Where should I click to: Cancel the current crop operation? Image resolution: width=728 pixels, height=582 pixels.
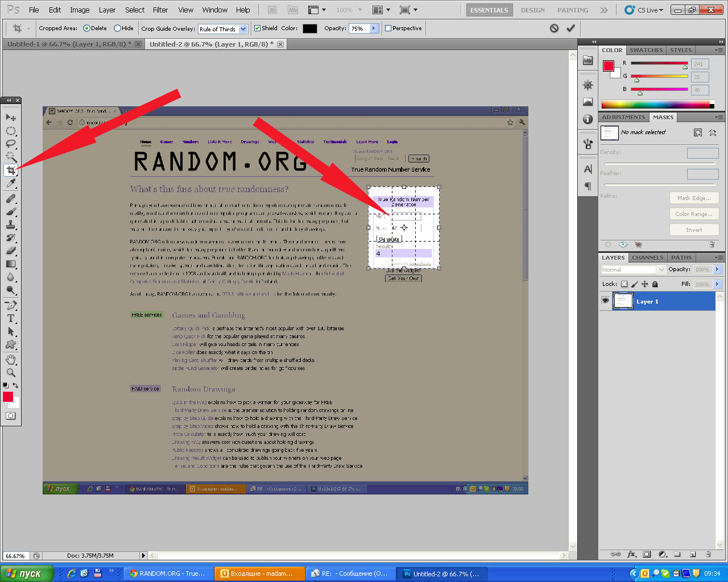[x=554, y=28]
